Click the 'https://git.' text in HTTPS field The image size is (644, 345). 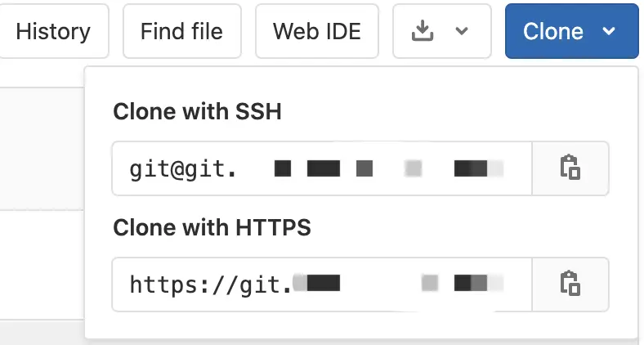[210, 285]
